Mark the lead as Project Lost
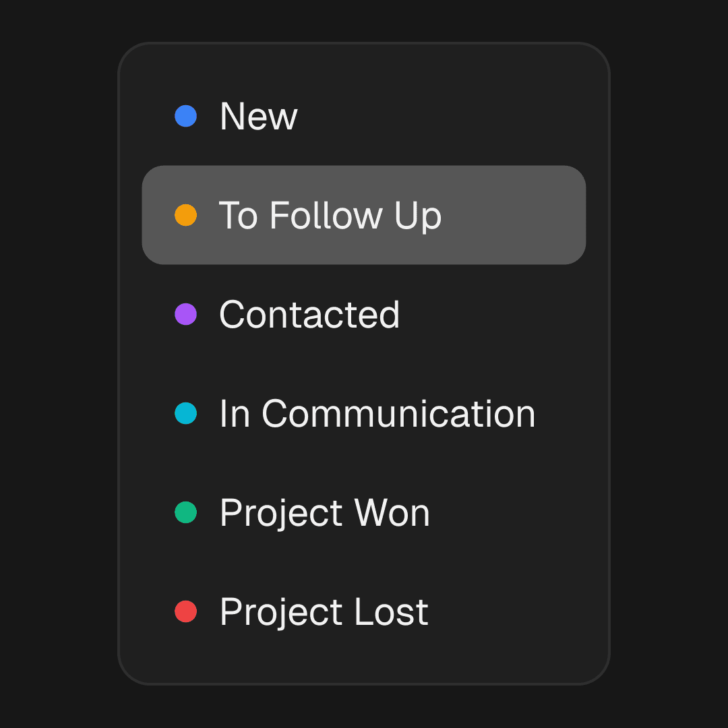Screen dimensions: 728x728 [324, 612]
